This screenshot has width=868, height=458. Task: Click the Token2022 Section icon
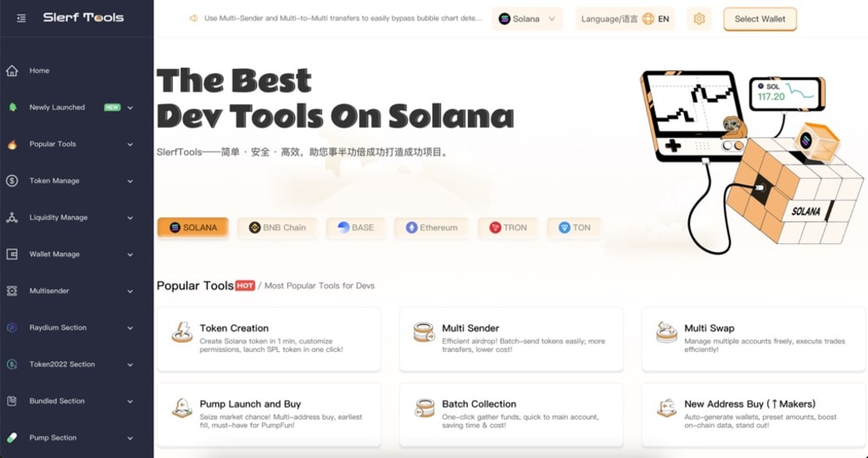12,365
